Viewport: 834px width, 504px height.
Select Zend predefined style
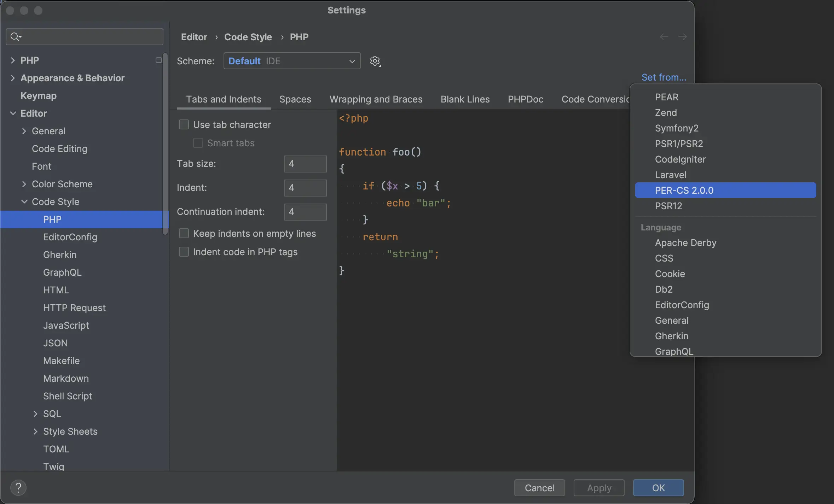click(x=725, y=112)
